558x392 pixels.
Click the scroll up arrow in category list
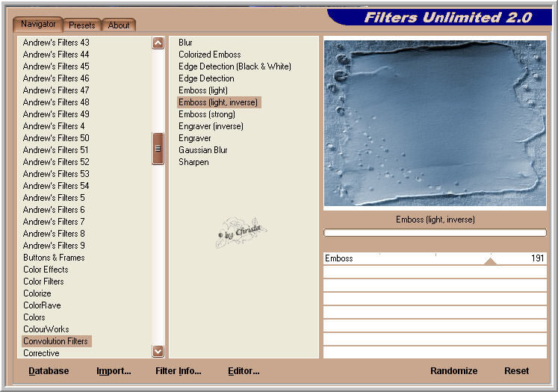point(158,43)
